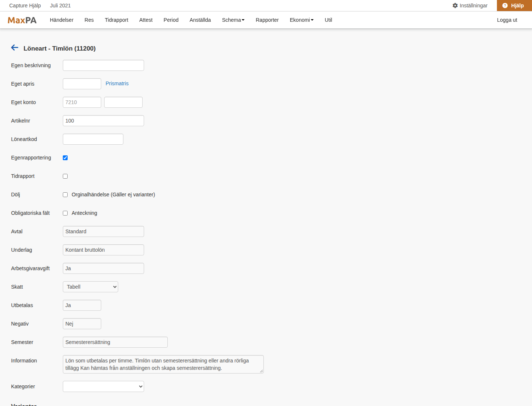This screenshot has width=532, height=406.
Task: Click the Egen beskrivning input field
Action: [x=103, y=65]
